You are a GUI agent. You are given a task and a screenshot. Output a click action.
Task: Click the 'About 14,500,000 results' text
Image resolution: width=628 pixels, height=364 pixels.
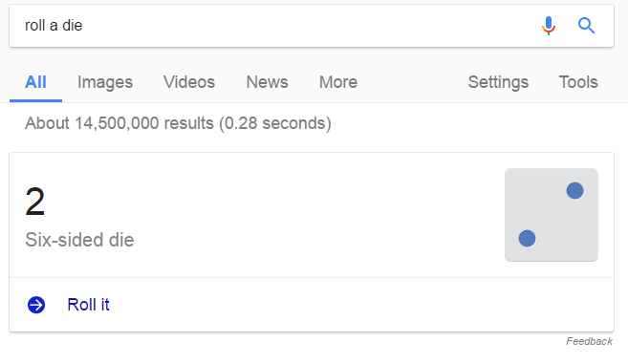click(x=119, y=123)
